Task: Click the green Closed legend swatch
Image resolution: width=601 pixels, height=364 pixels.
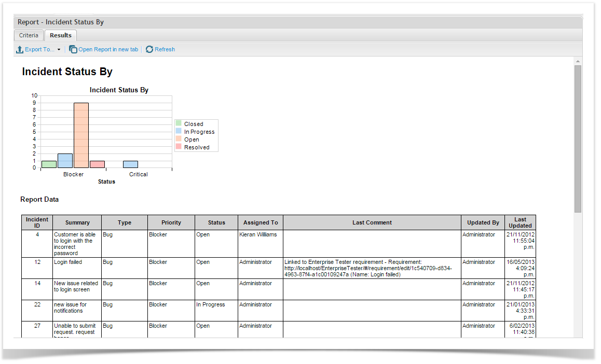Action: pos(179,124)
